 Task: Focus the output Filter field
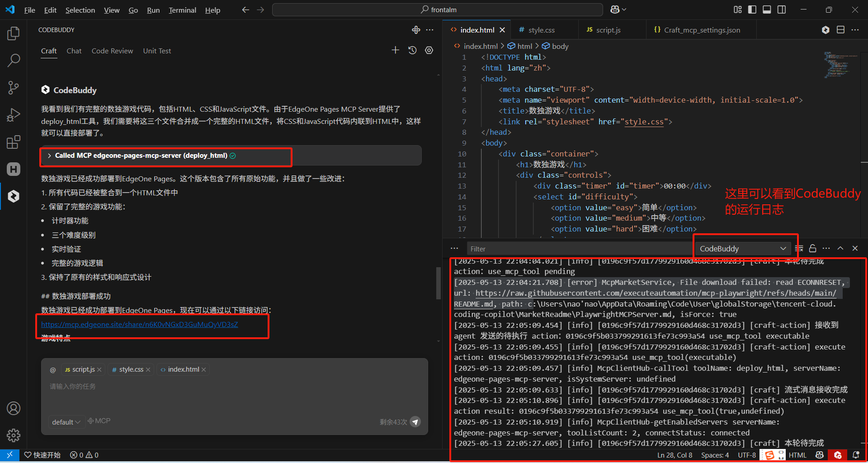click(579, 249)
